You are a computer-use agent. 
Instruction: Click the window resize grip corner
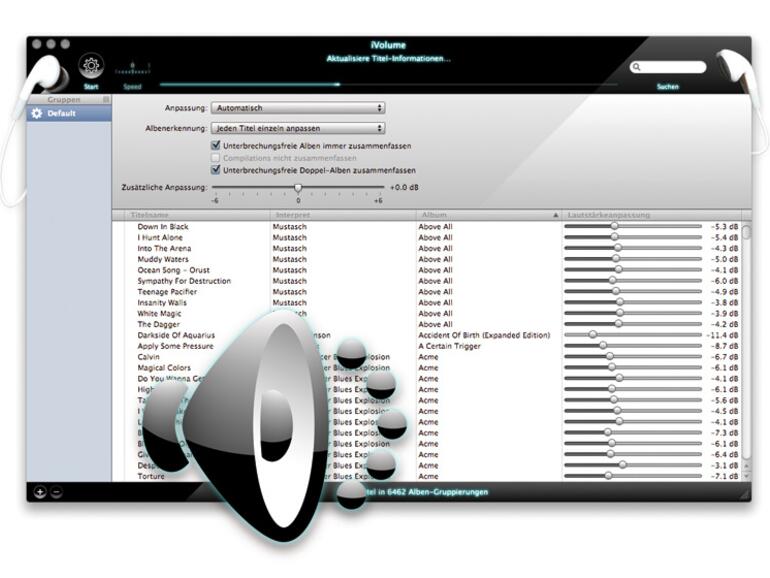pos(745,494)
